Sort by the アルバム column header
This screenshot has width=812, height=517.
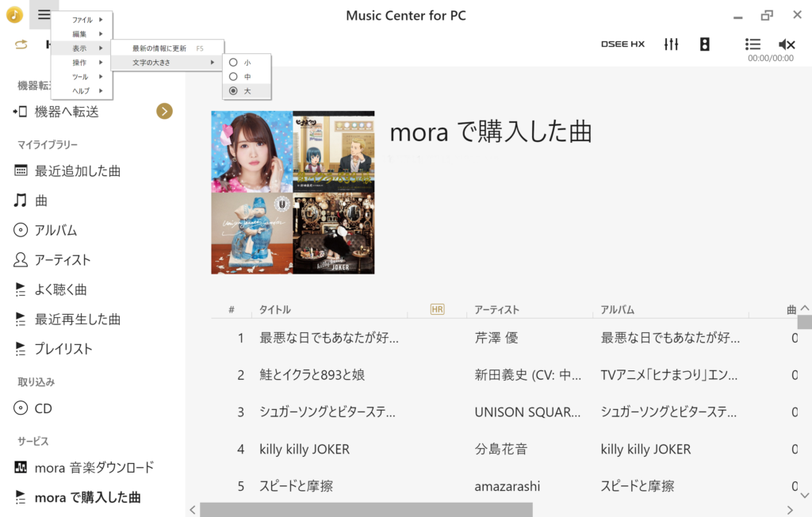(617, 309)
